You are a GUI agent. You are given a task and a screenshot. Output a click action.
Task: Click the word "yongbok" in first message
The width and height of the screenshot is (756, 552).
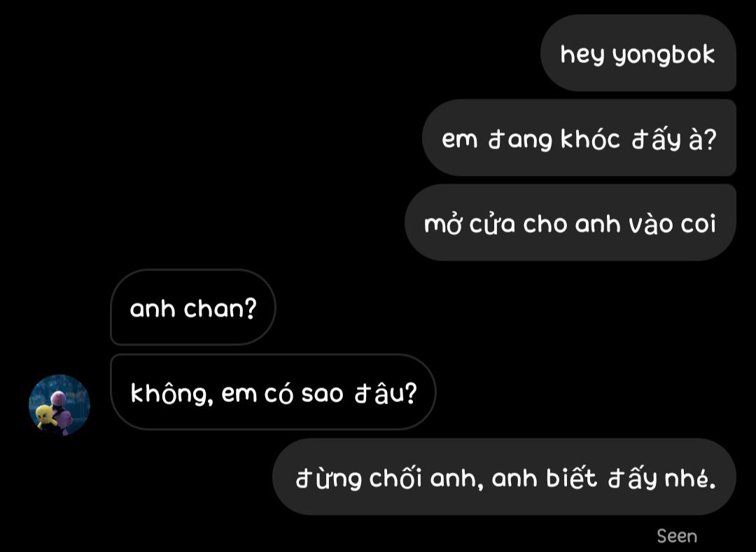[664, 55]
